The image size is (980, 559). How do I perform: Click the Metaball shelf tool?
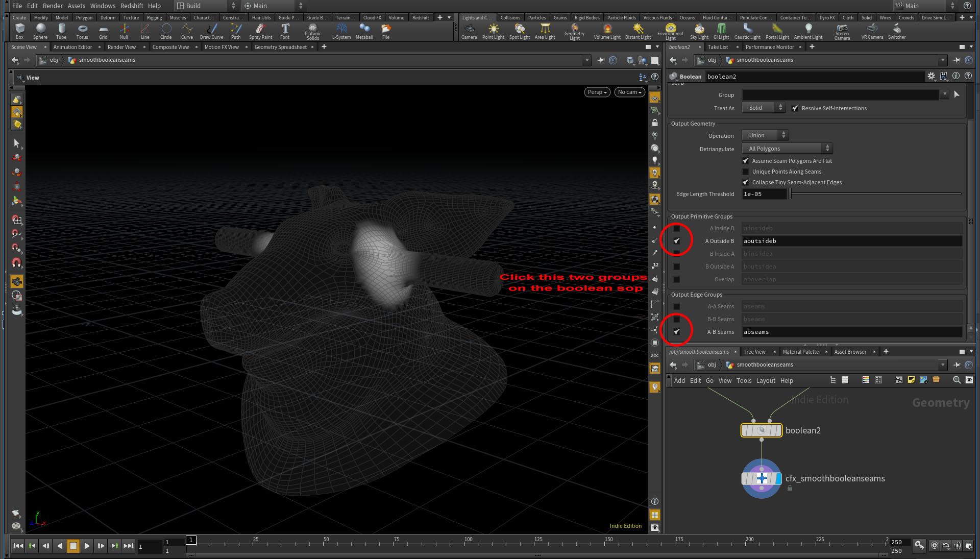364,31
